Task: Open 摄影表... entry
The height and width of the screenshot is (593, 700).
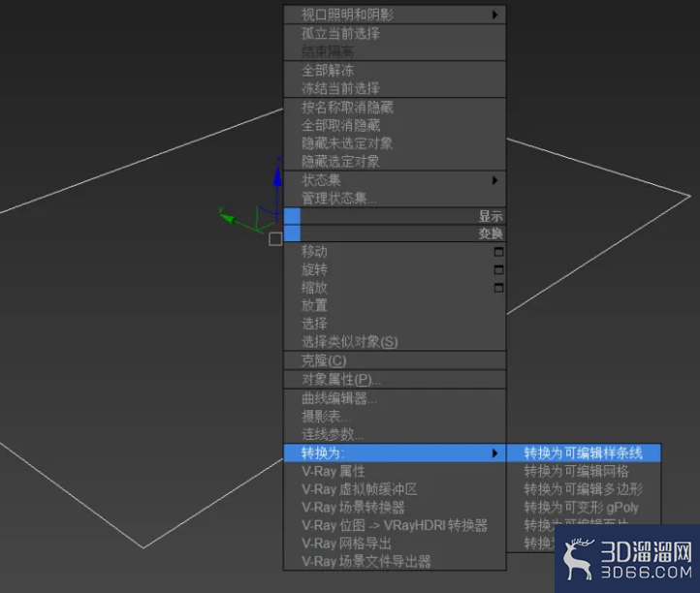Action: [395, 417]
